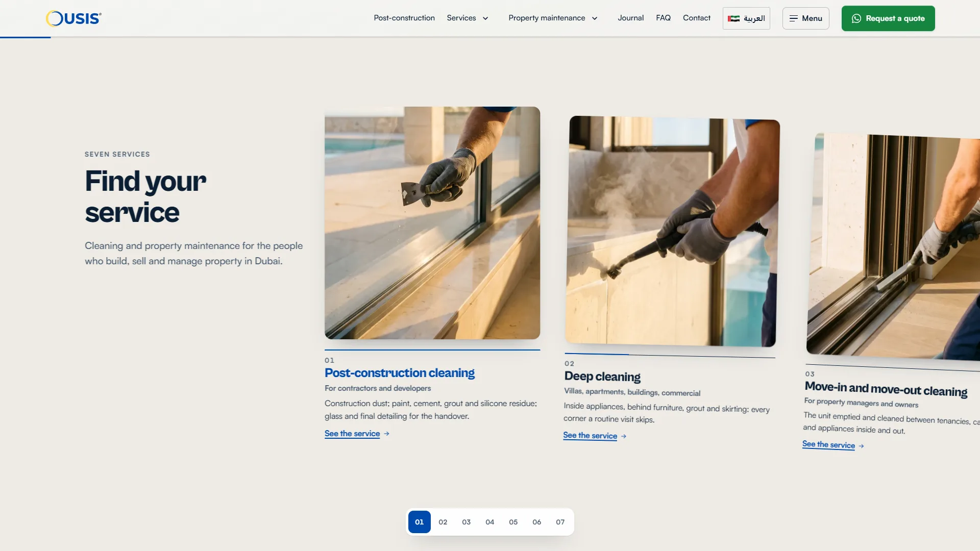Screen dimensions: 980x551
Task: Jump to carousel page 02
Action: (x=443, y=522)
